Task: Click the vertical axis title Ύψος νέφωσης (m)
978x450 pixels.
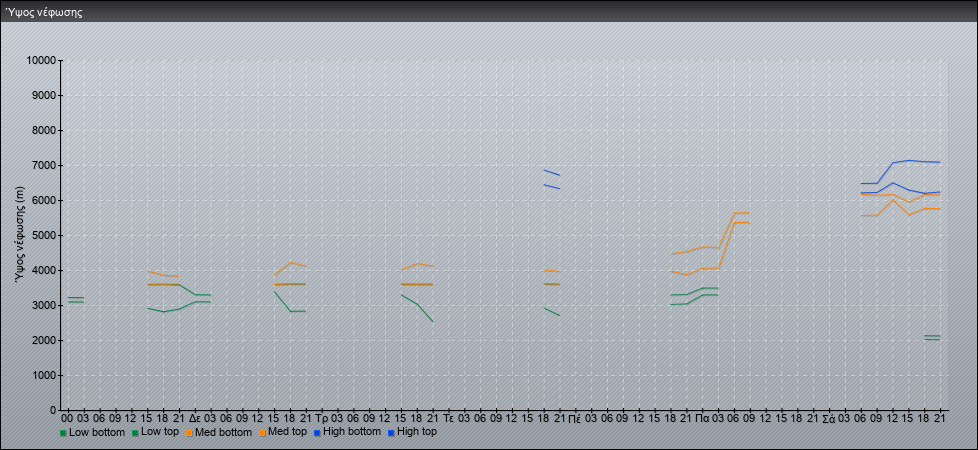Action: point(19,235)
